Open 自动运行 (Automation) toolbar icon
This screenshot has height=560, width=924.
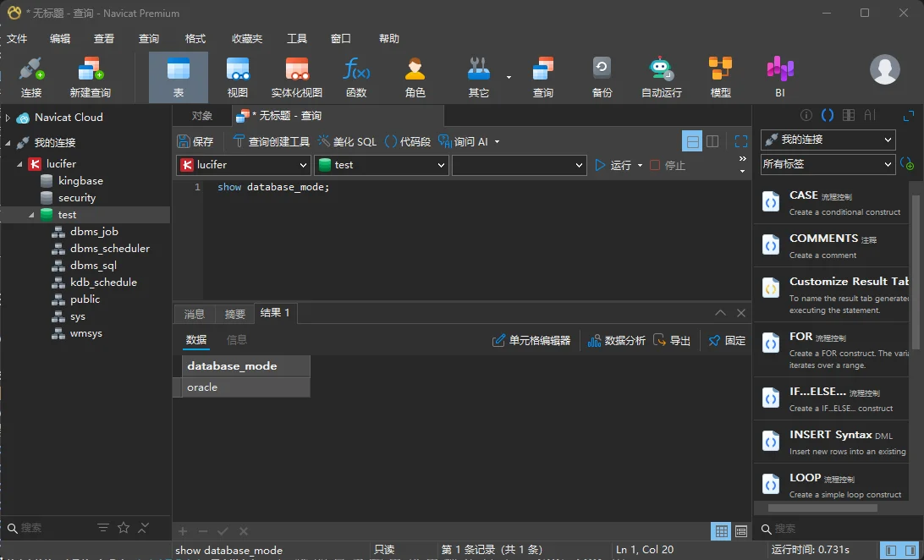click(x=661, y=77)
